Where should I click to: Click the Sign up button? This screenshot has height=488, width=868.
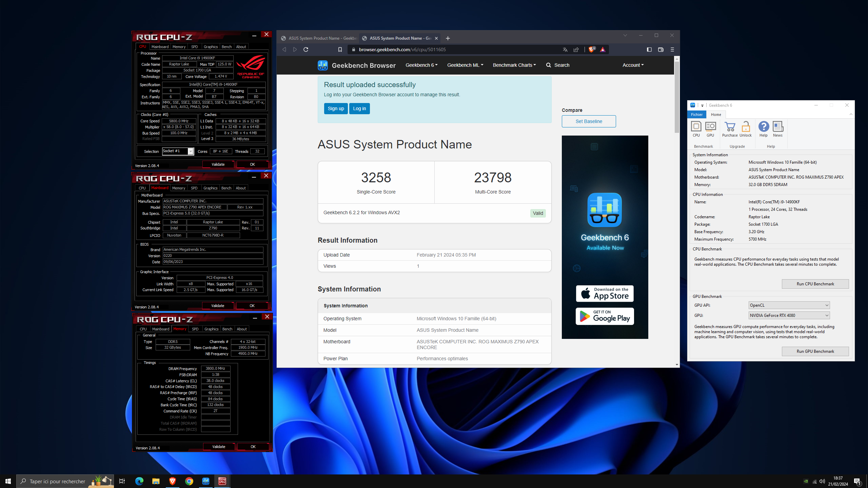336,108
